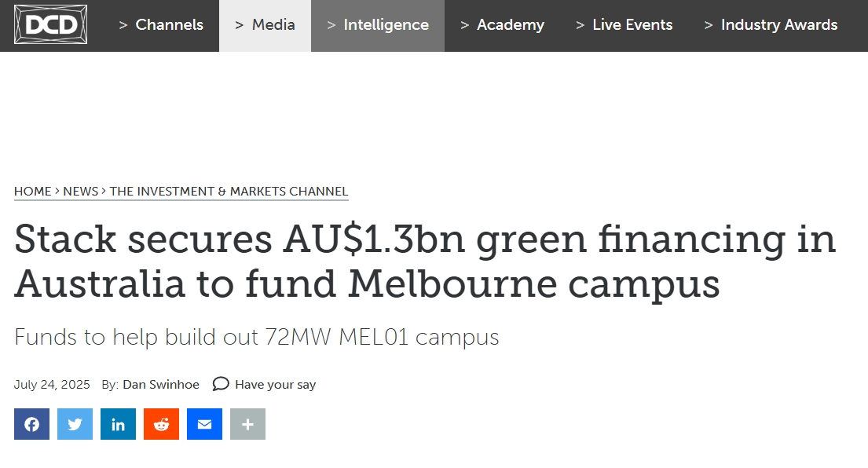Share the article on Twitter
868x468 pixels.
tap(75, 424)
